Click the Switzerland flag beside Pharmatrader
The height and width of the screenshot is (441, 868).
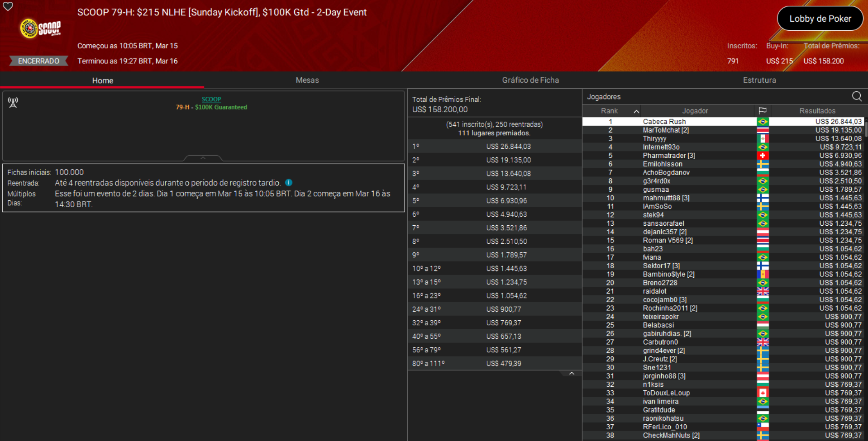[x=763, y=155]
